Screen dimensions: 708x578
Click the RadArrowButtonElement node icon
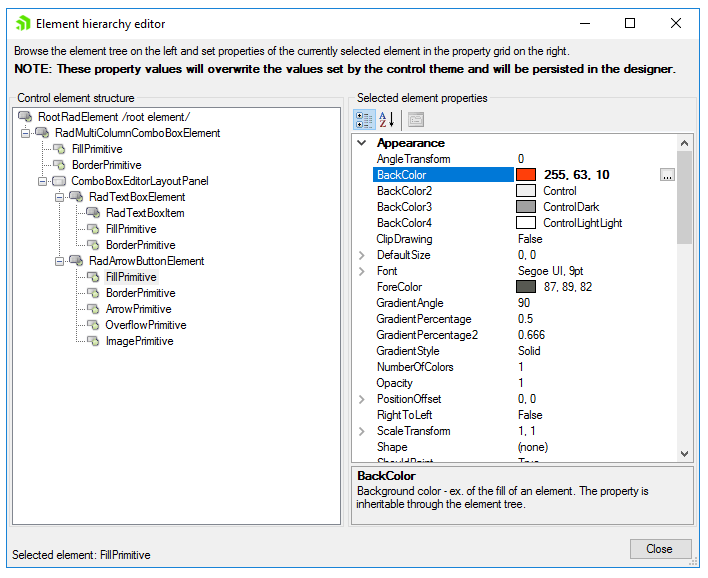76,261
